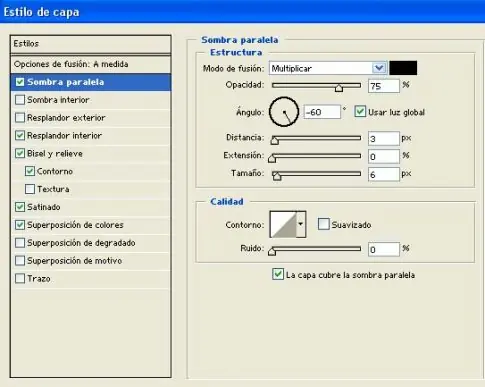
Task: Enable the Trazo checkbox
Action: (x=20, y=278)
